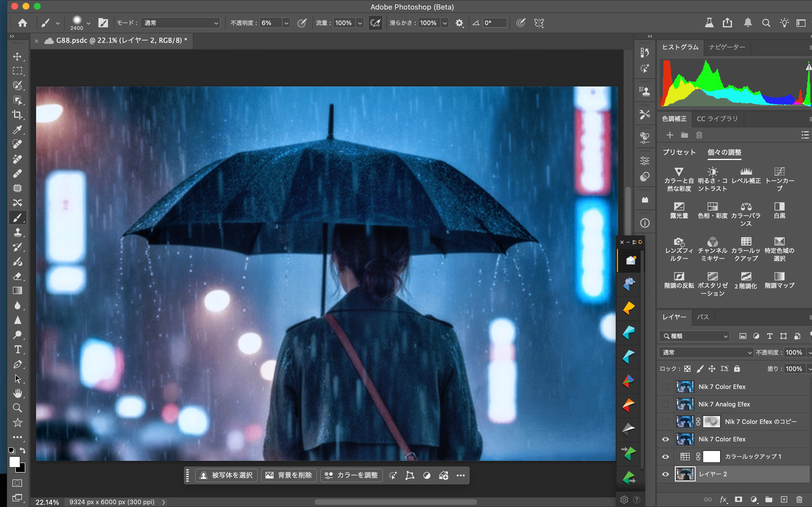Select the Eyedropper tool
The image size is (812, 507).
coord(17,130)
